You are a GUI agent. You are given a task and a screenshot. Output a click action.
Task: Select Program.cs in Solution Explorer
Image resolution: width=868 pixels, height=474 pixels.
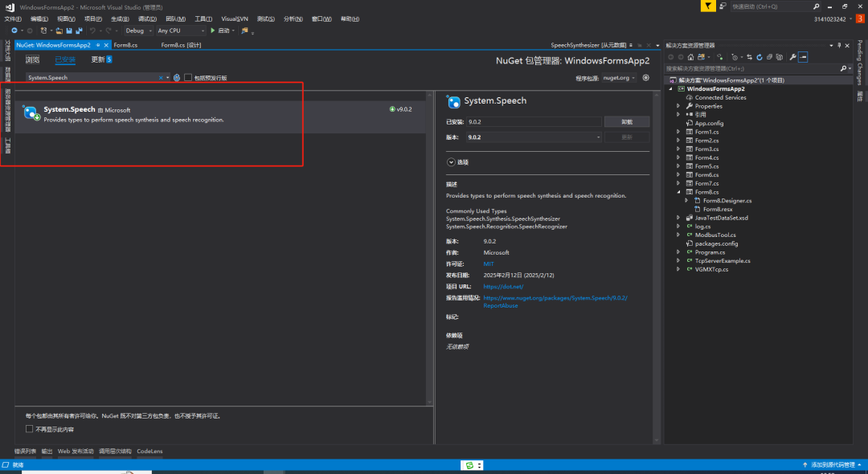[x=710, y=252]
